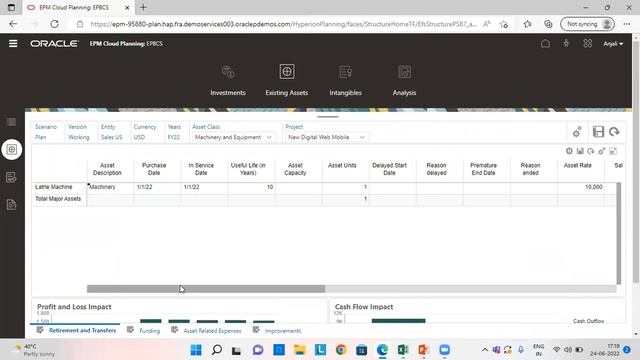Click the Purchase Date column header
This screenshot has height=360, width=640.
click(154, 169)
